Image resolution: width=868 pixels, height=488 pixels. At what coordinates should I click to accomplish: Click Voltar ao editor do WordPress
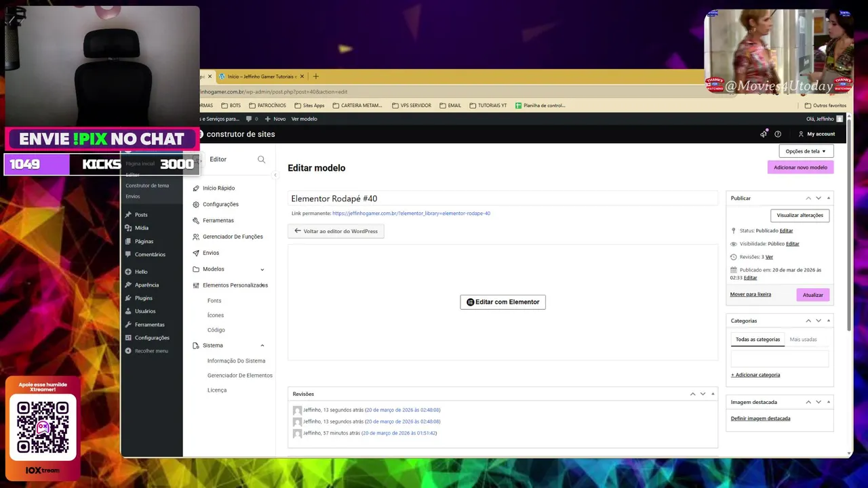336,231
